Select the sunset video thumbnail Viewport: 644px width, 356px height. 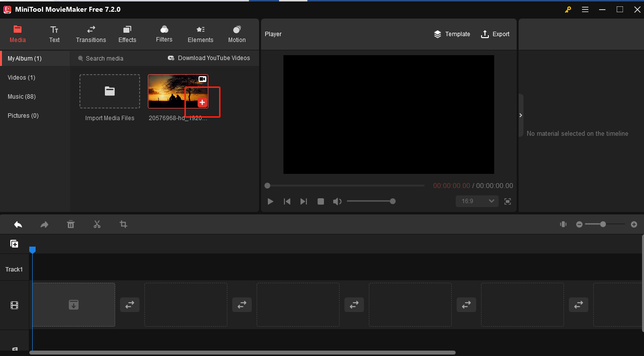tap(178, 91)
